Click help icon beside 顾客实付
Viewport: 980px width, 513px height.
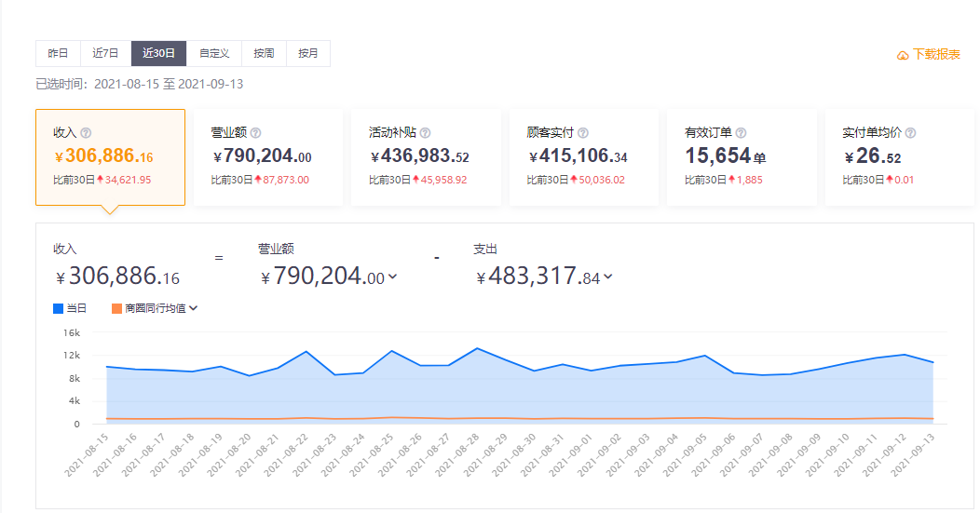tap(583, 133)
